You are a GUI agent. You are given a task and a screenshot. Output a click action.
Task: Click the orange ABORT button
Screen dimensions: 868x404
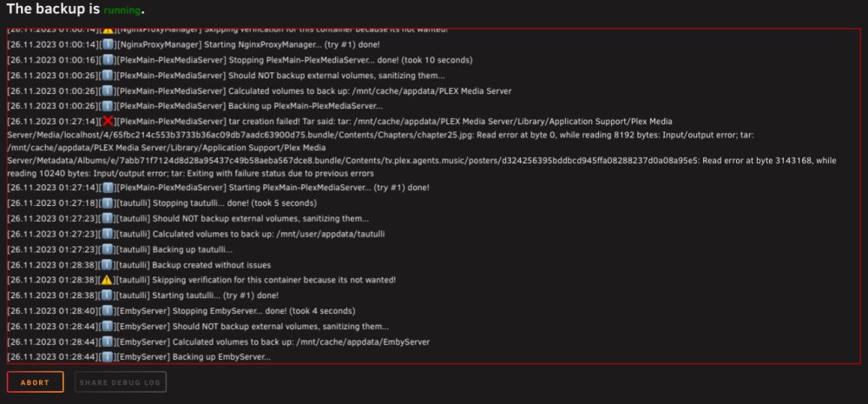(36, 381)
